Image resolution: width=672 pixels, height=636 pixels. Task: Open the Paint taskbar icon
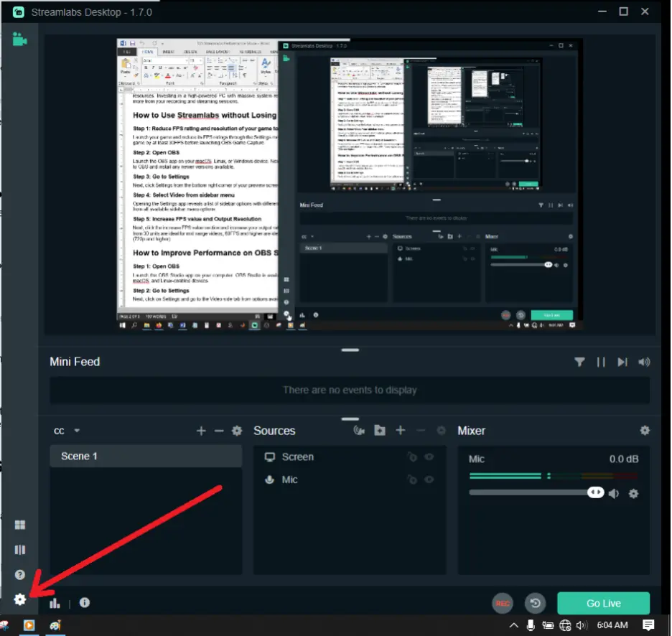(x=55, y=625)
